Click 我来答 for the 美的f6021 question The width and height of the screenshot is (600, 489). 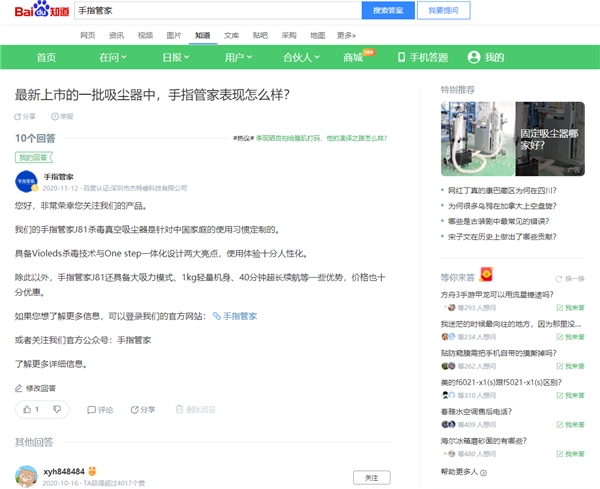[571, 395]
